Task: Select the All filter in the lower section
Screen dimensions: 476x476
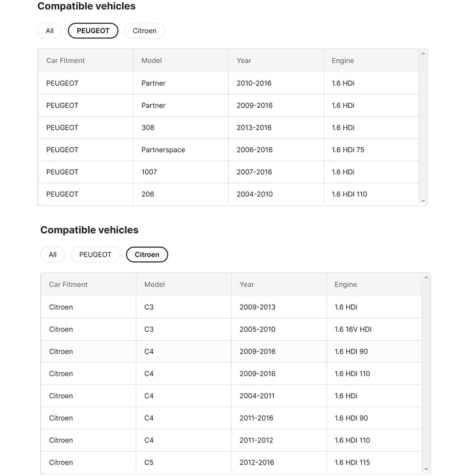Action: pyautogui.click(x=52, y=255)
